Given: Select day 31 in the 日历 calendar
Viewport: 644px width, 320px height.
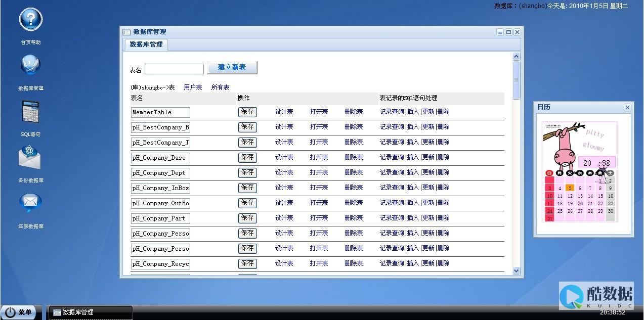Looking at the screenshot, I should pyautogui.click(x=550, y=218).
